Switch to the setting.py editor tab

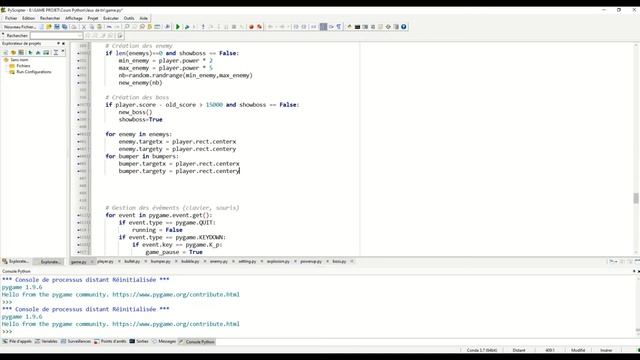[247, 261]
